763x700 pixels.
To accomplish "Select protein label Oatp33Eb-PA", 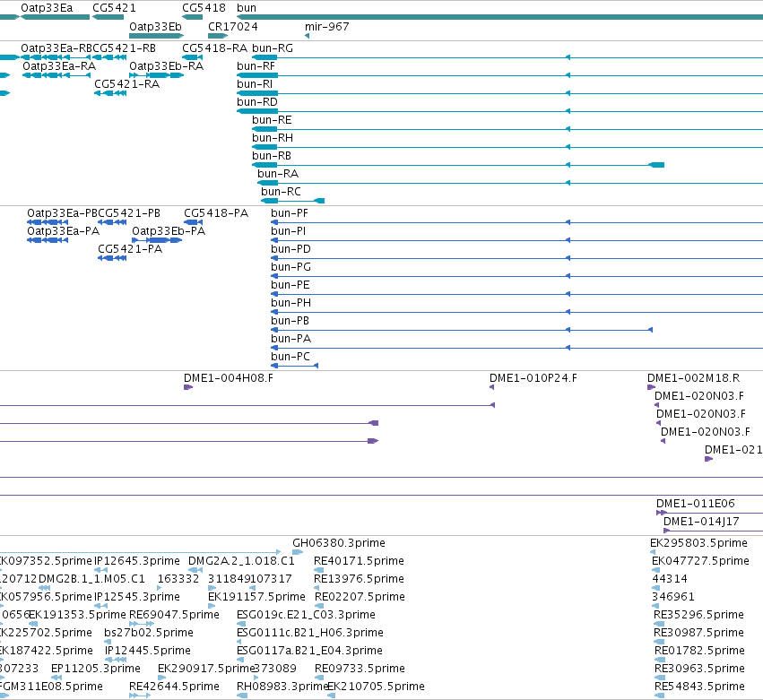I will pyautogui.click(x=169, y=231).
